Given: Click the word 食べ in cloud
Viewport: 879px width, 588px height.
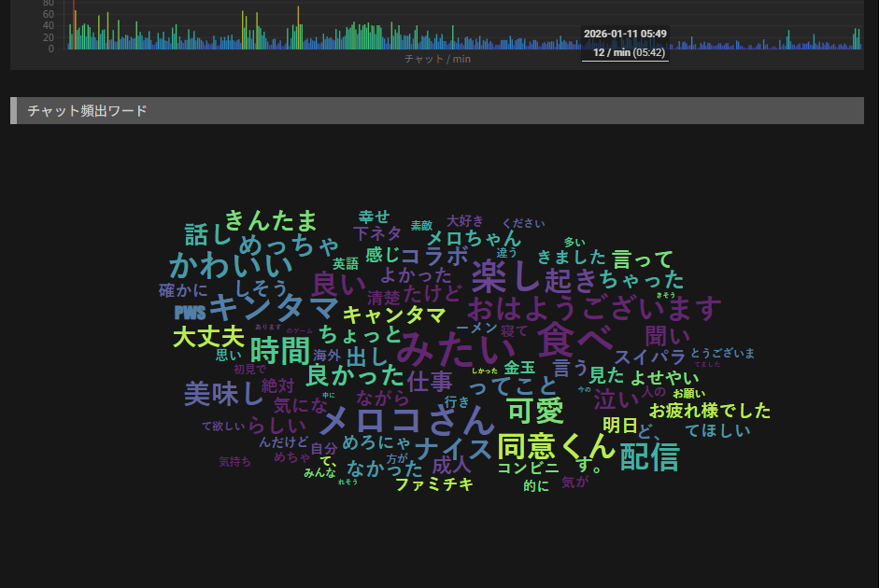Looking at the screenshot, I should pyautogui.click(x=574, y=340).
